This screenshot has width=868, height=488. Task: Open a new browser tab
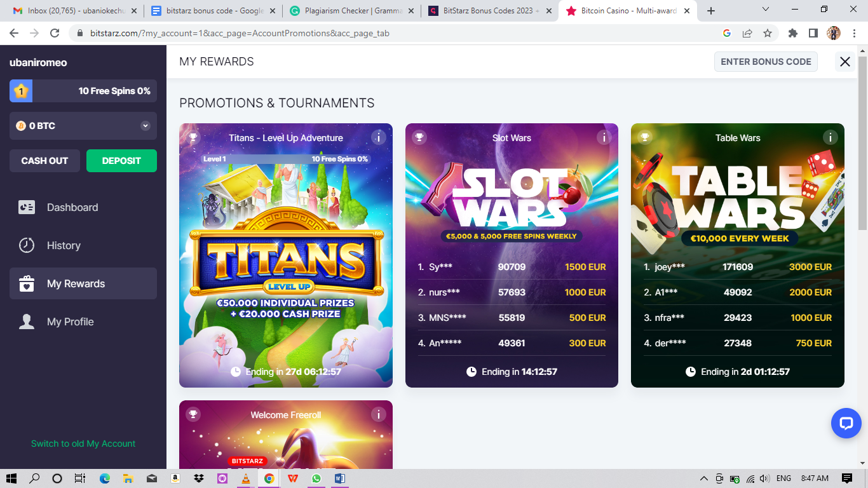pyautogui.click(x=711, y=11)
